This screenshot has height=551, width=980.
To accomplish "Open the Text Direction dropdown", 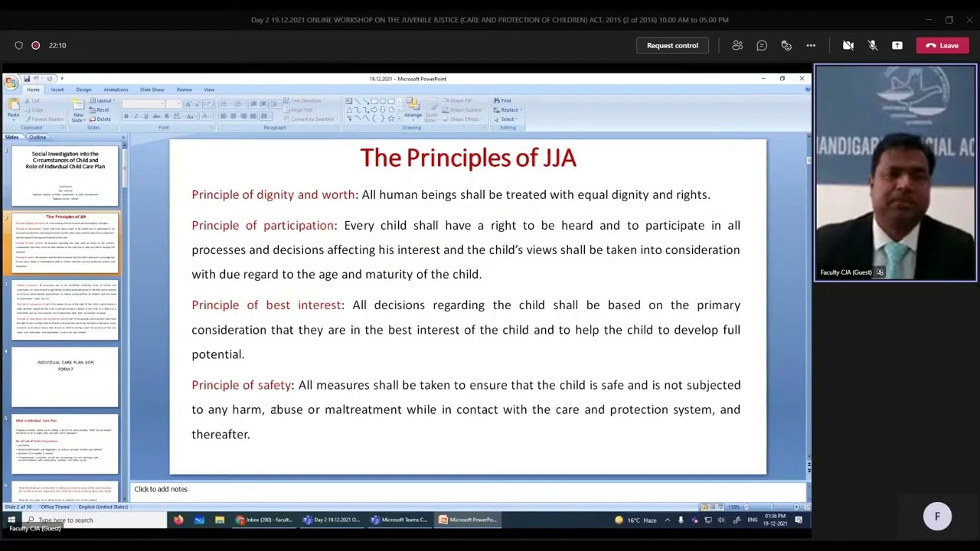I will click(x=304, y=101).
